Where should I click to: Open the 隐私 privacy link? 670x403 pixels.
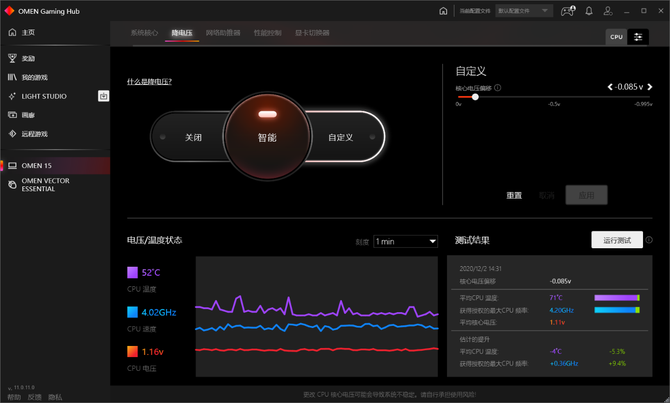(55, 397)
